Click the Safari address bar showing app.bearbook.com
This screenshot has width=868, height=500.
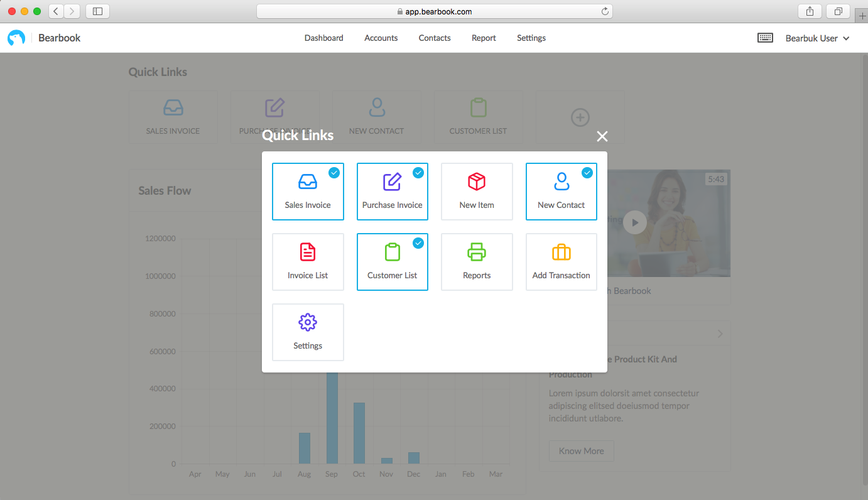click(x=435, y=11)
